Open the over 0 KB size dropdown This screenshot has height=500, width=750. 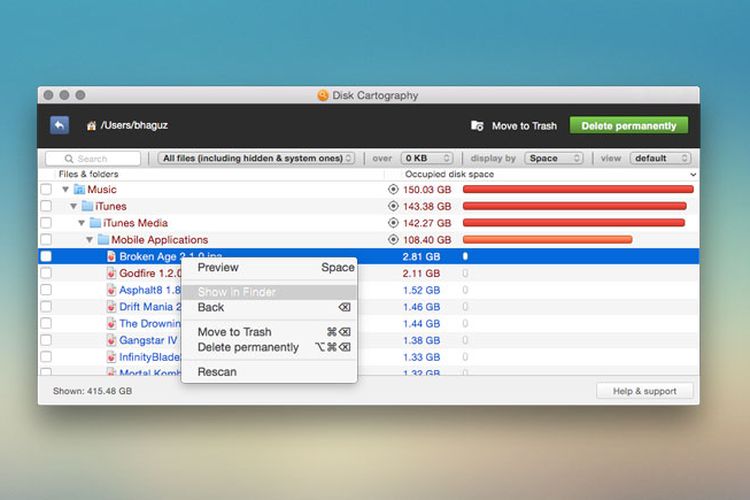[427, 158]
